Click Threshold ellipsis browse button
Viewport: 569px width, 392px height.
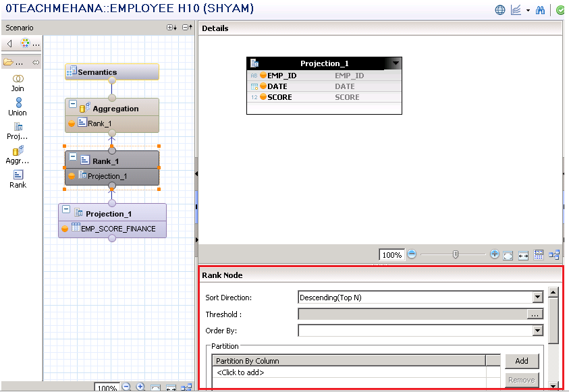pyautogui.click(x=535, y=314)
